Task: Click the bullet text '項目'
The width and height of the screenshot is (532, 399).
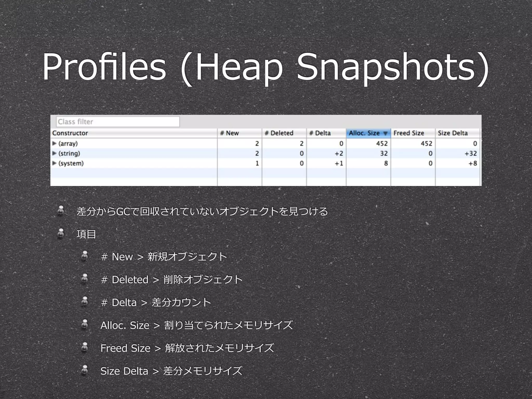Action: (x=87, y=234)
